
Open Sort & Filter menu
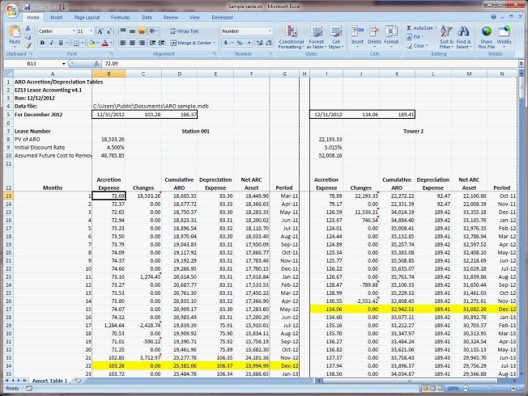[447, 37]
